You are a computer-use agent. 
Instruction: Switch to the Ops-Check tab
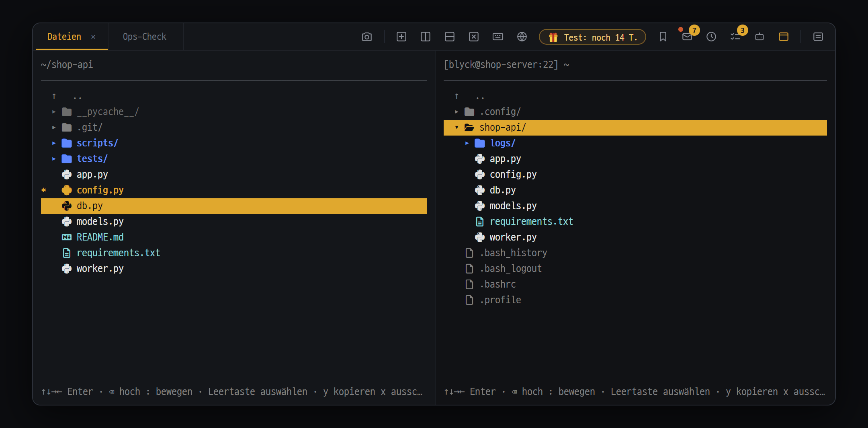click(x=145, y=37)
